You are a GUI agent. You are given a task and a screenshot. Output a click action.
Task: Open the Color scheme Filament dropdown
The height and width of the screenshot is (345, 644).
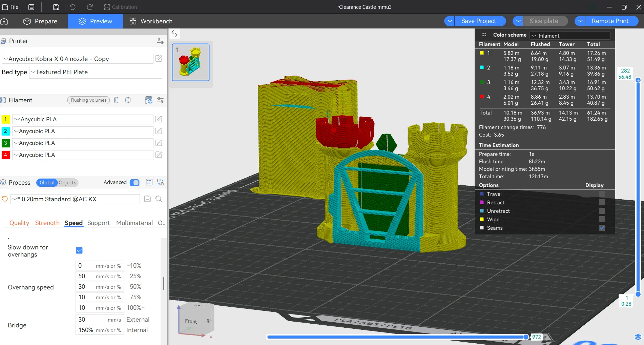click(x=570, y=36)
